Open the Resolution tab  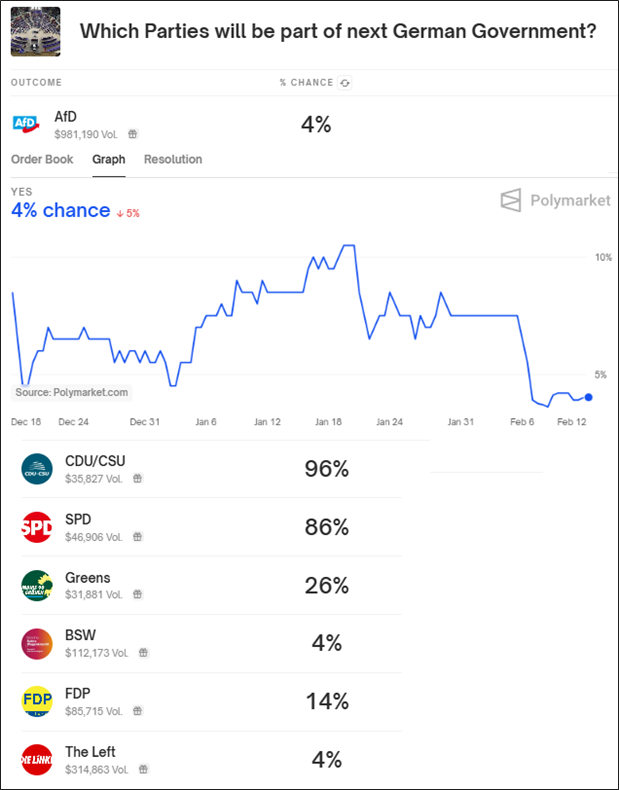173,160
